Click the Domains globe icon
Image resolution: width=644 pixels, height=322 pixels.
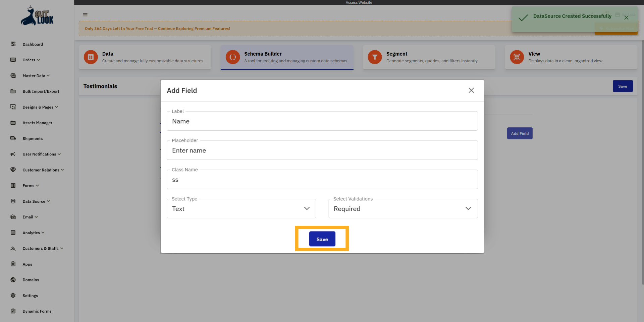[x=13, y=280]
